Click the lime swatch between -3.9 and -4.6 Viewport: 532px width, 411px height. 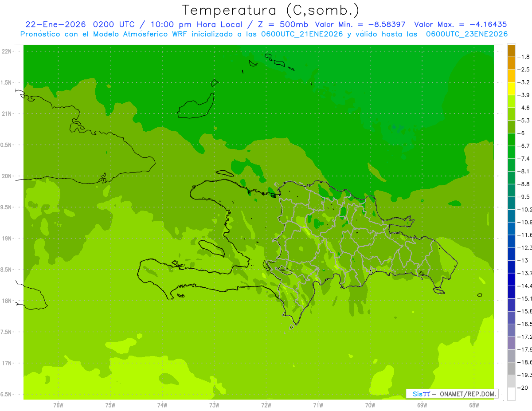(x=511, y=101)
